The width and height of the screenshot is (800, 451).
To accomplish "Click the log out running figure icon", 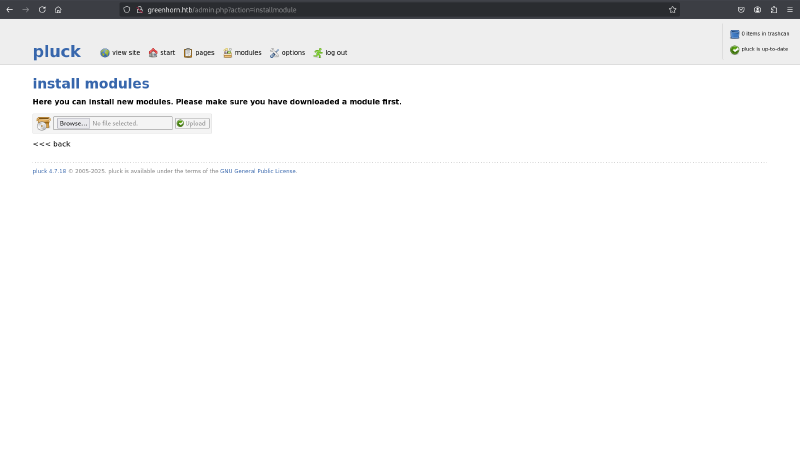I will [318, 53].
